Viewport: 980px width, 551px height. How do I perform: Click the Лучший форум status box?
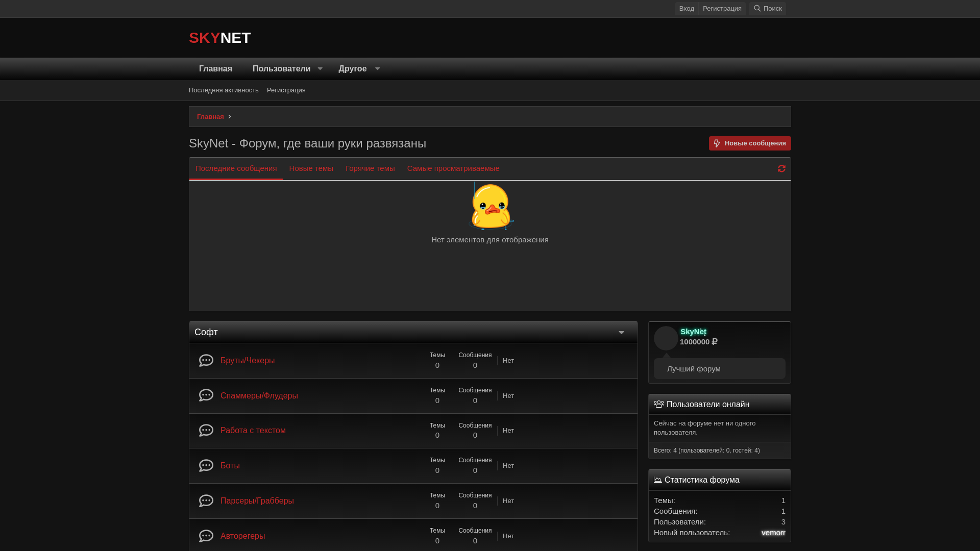(x=720, y=368)
